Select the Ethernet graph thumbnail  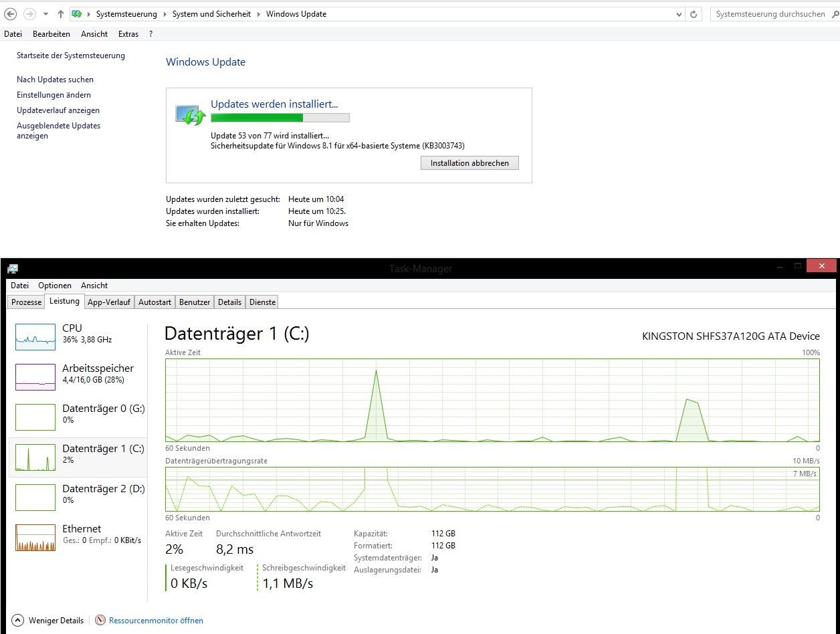(35, 538)
